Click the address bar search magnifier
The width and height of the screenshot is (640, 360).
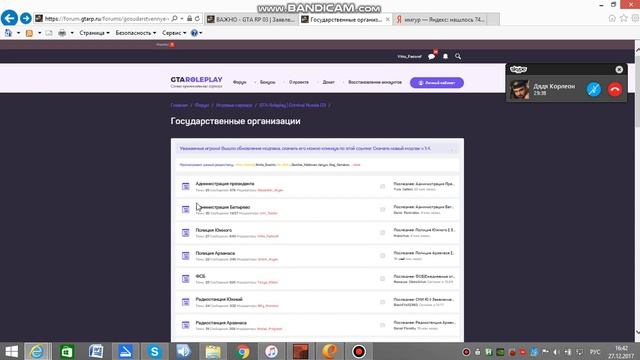[175, 19]
